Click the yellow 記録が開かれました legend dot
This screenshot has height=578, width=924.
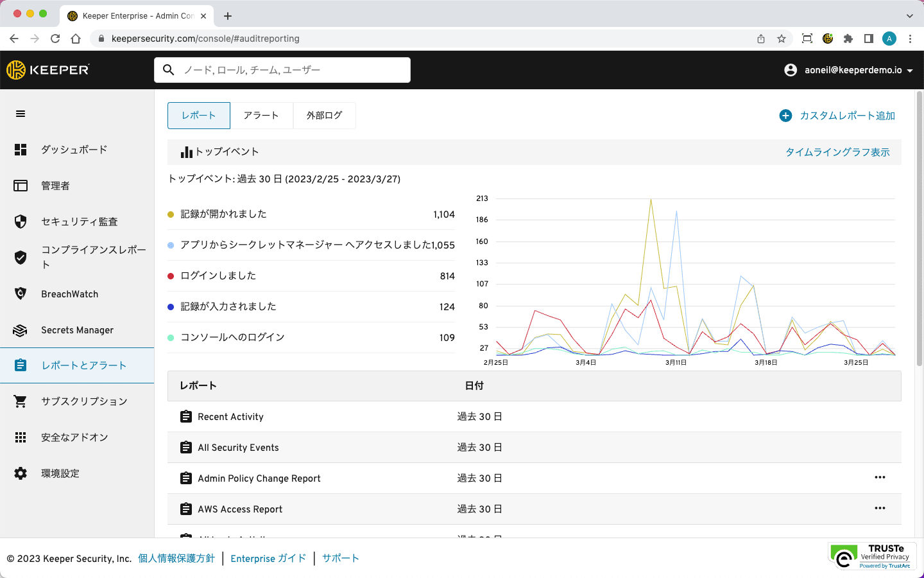point(171,215)
